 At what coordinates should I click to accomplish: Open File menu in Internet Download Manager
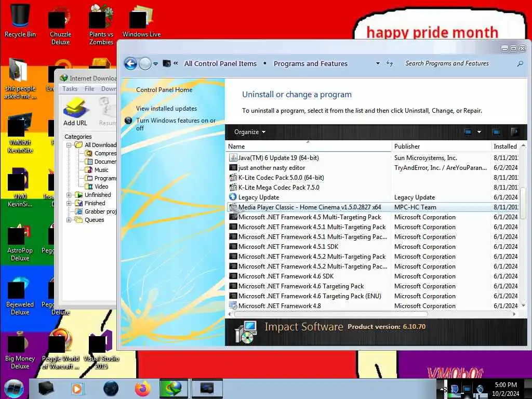pyautogui.click(x=89, y=89)
